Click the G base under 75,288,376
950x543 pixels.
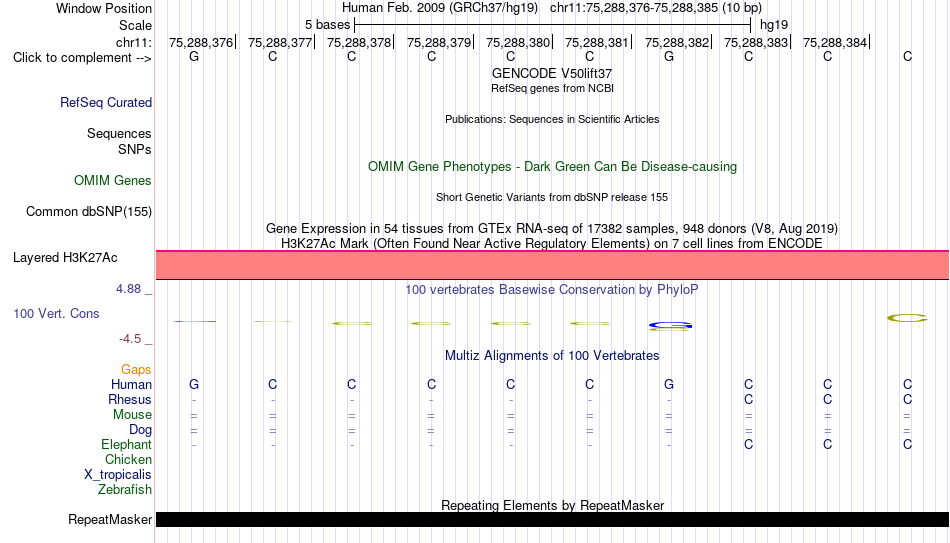coord(194,56)
